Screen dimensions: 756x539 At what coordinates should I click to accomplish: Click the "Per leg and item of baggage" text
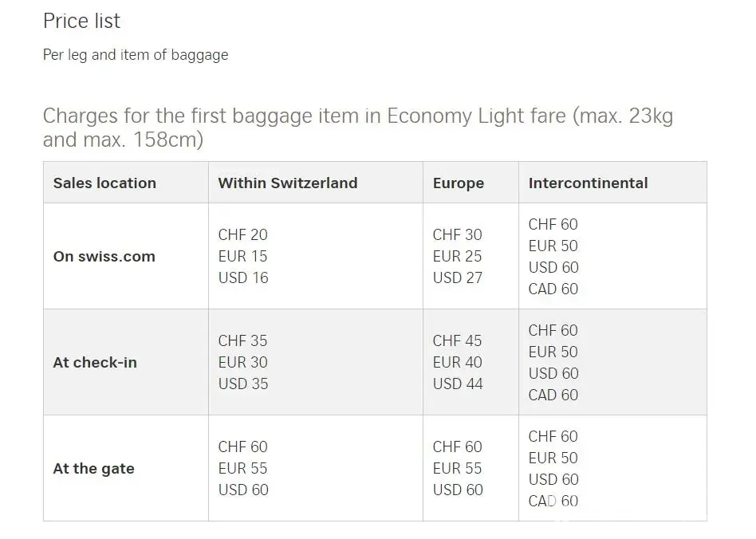tap(136, 55)
